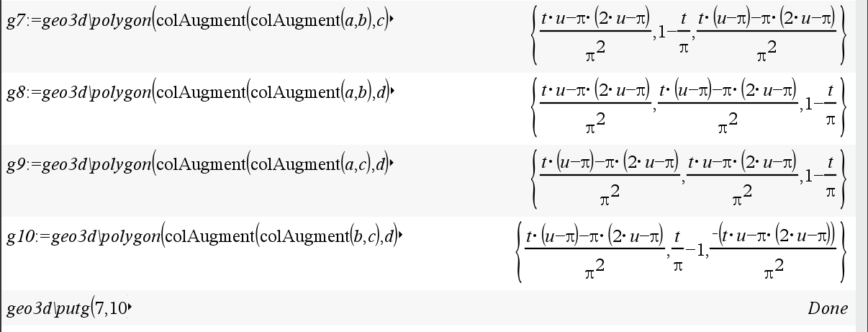Click the 1−t/π term in g7's output
This screenshot has width=868, height=332.
point(671,36)
